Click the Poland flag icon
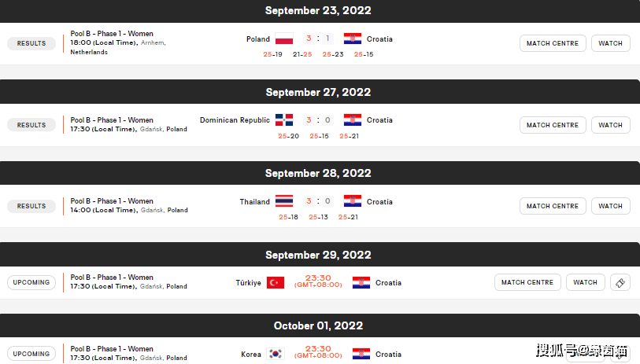 pyautogui.click(x=284, y=39)
